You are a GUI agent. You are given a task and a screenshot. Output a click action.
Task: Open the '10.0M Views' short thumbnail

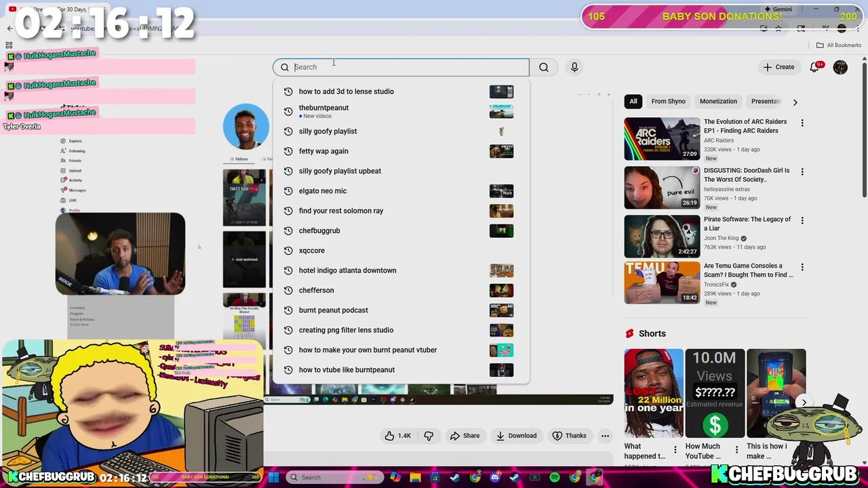click(715, 393)
